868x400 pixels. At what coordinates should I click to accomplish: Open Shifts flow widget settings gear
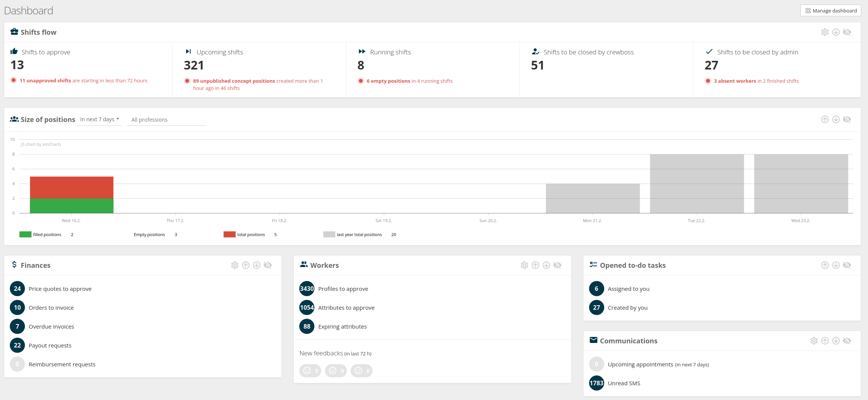point(825,32)
